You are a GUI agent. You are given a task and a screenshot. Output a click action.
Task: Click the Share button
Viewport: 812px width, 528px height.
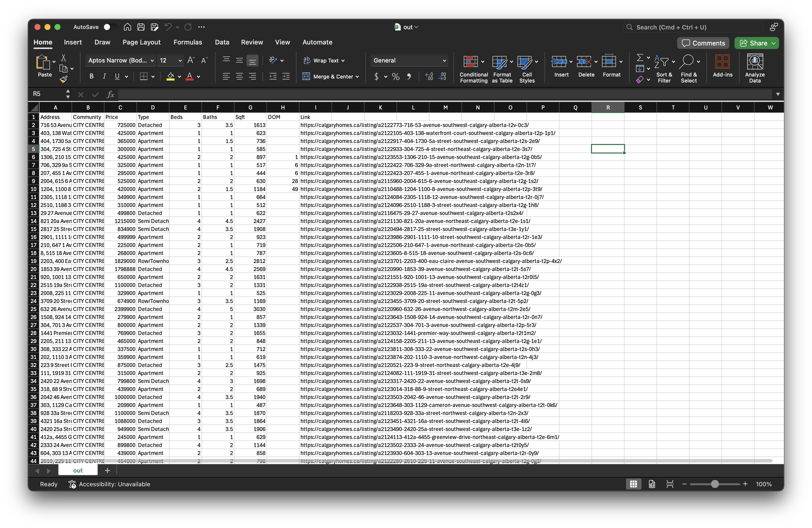pos(753,43)
